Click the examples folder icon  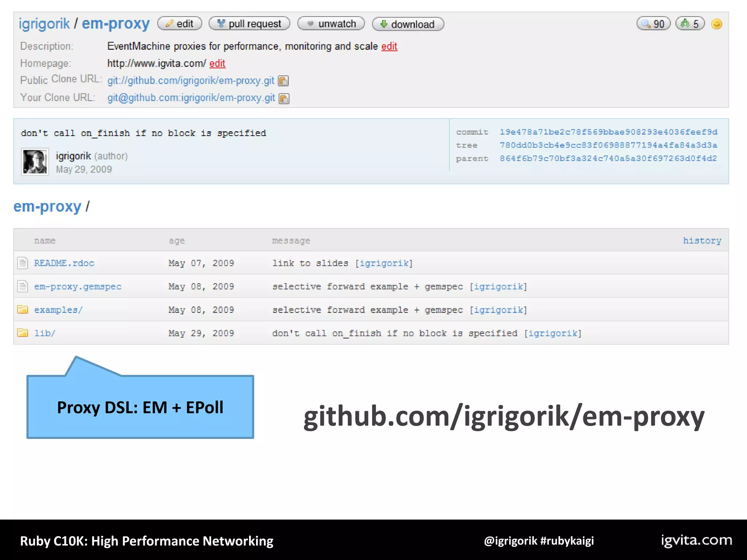tap(23, 310)
